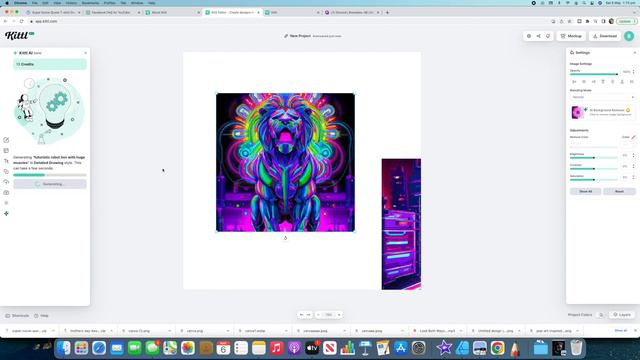Open the uploads cloud icon in the sidebar
The width and height of the screenshot is (640, 360).
coord(6,182)
